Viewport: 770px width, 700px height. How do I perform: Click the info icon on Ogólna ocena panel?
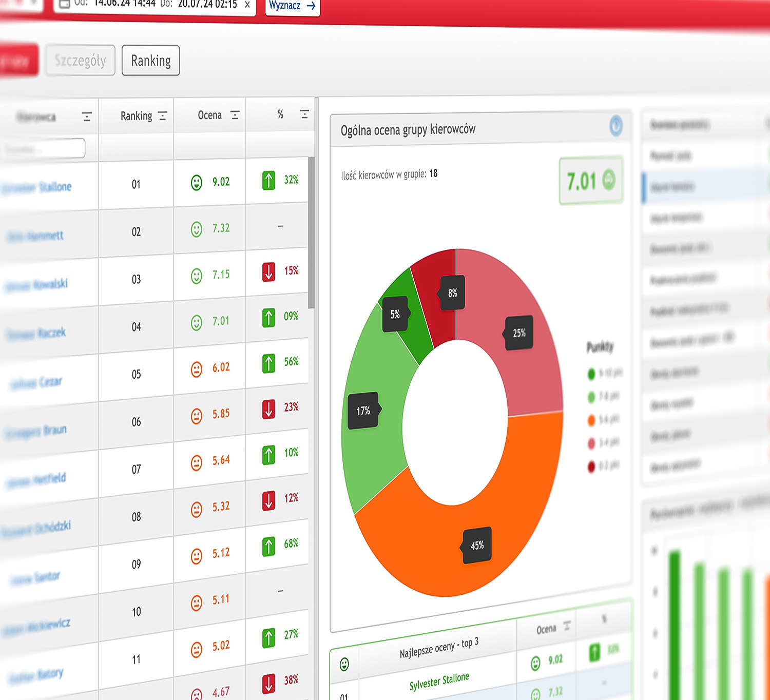616,125
